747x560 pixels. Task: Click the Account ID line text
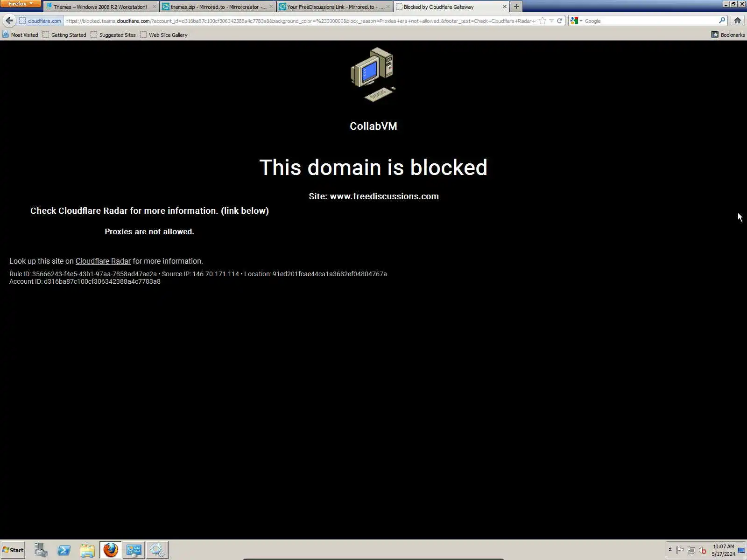pyautogui.click(x=85, y=281)
